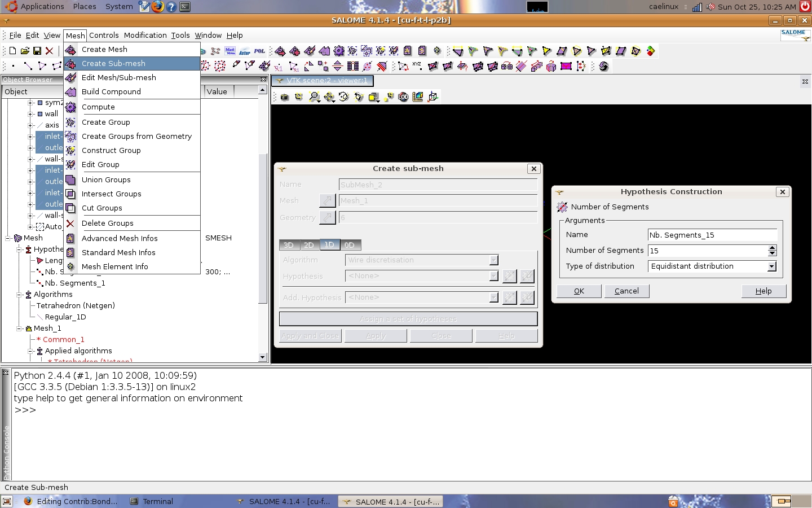Click the Advanced Mesh Infos toolbar icon
The width and height of the screenshot is (812, 508).
tap(407, 51)
